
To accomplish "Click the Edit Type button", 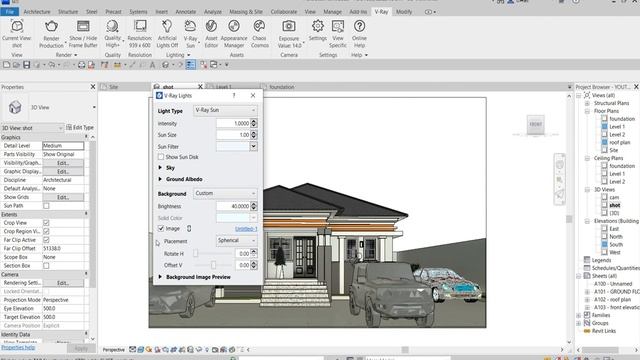I will [x=80, y=127].
